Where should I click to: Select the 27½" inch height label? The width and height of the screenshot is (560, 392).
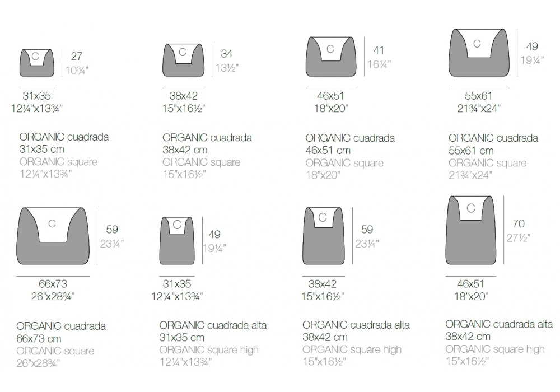(519, 237)
